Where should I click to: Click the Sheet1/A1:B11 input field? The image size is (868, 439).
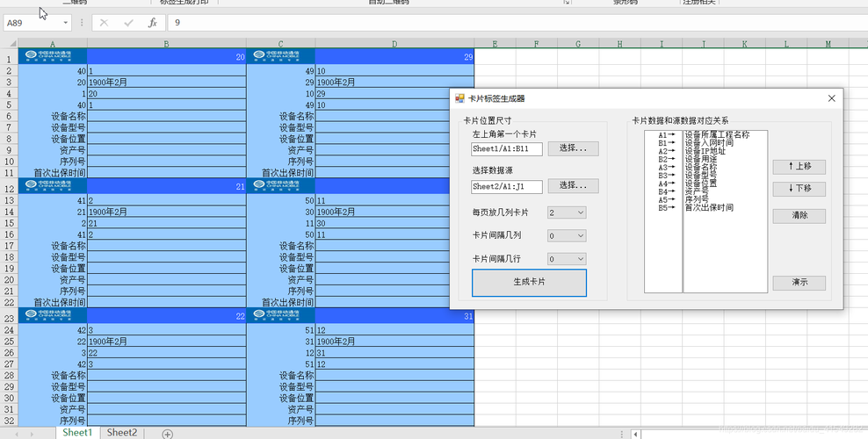[507, 149]
